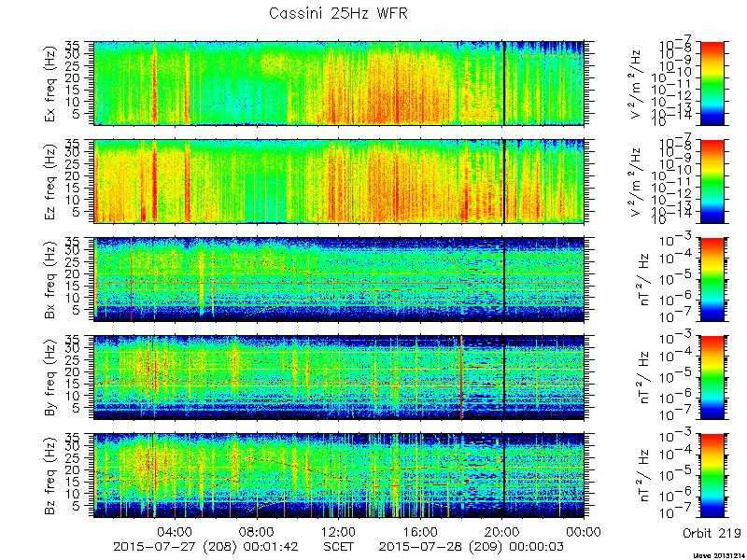The width and height of the screenshot is (747, 560).
Task: Click the Ez panel color scale bar
Action: tap(712, 181)
